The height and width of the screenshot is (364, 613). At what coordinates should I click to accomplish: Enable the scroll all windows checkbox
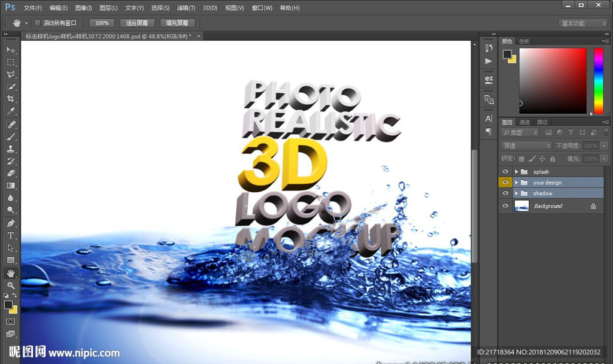(x=38, y=23)
